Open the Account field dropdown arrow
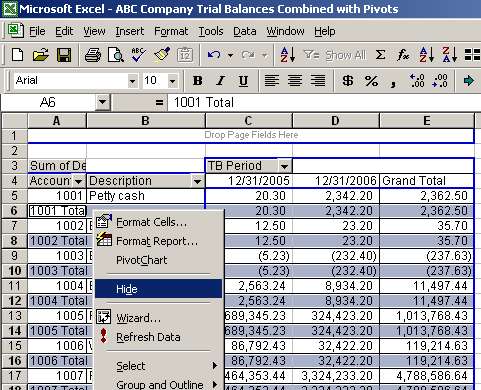The height and width of the screenshot is (390, 481). coord(78,181)
